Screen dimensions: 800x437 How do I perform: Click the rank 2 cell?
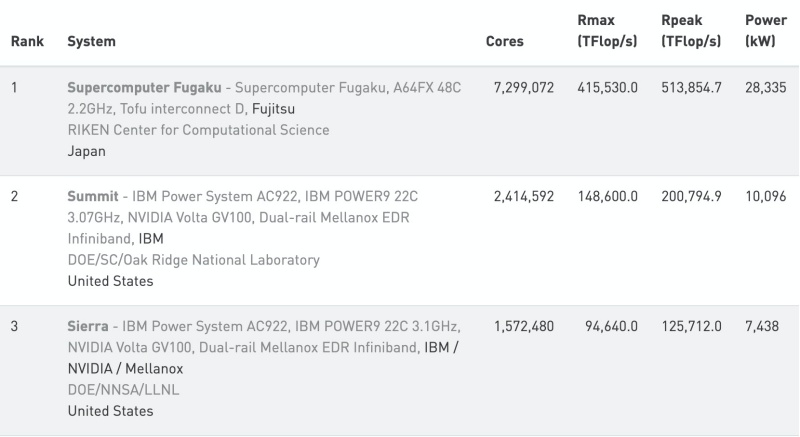point(15,197)
